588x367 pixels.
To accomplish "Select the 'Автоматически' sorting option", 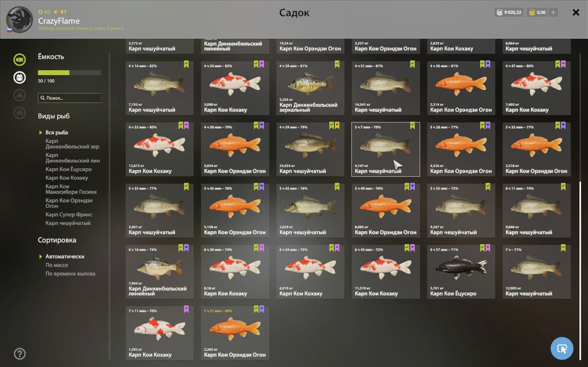I will click(65, 256).
